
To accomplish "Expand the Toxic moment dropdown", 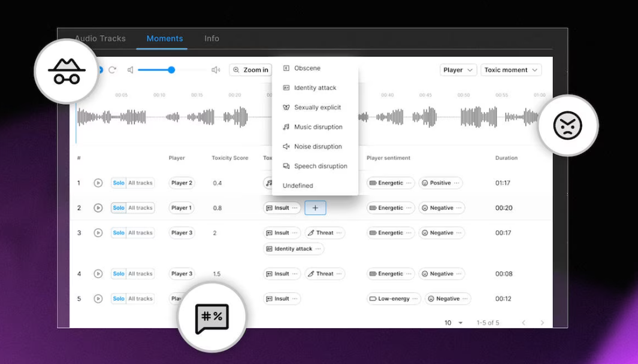I will 511,70.
